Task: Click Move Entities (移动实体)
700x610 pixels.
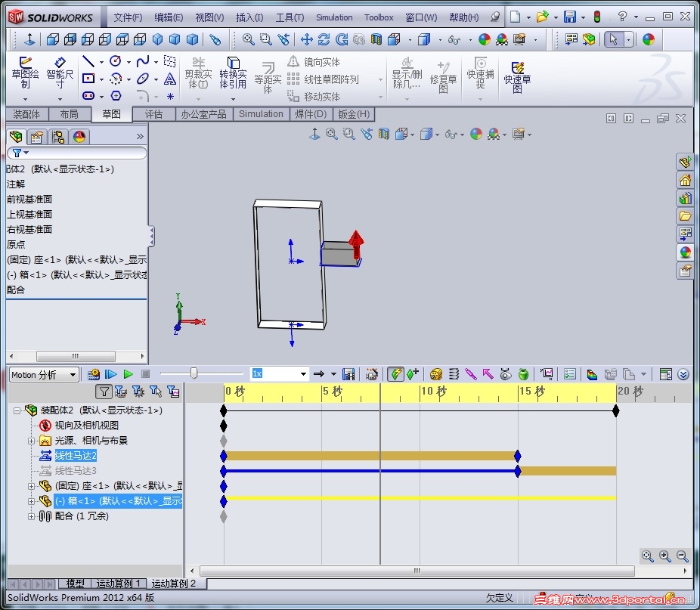Action: click(314, 97)
